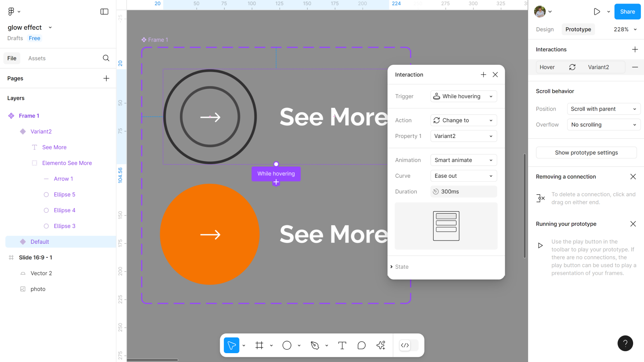644x362 pixels.
Task: Click the Share button
Action: click(x=627, y=12)
